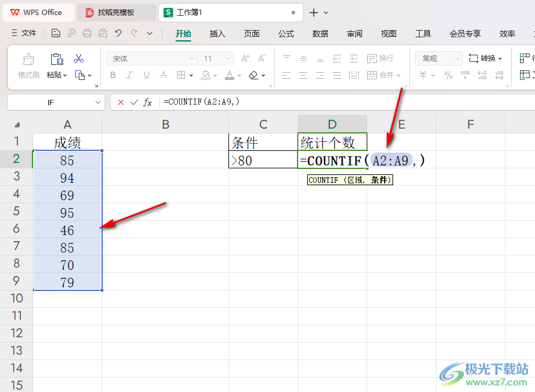
Task: Toggle italic formatting
Action: [129, 75]
